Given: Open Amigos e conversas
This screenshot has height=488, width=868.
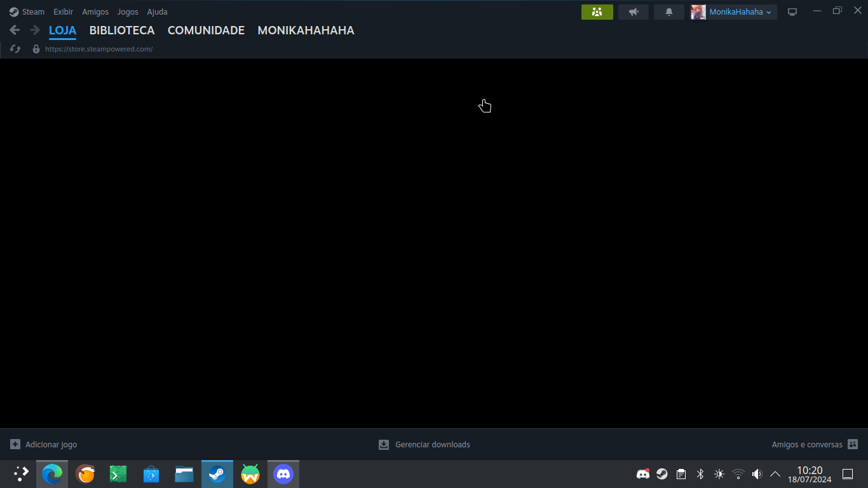Looking at the screenshot, I should pyautogui.click(x=807, y=445).
